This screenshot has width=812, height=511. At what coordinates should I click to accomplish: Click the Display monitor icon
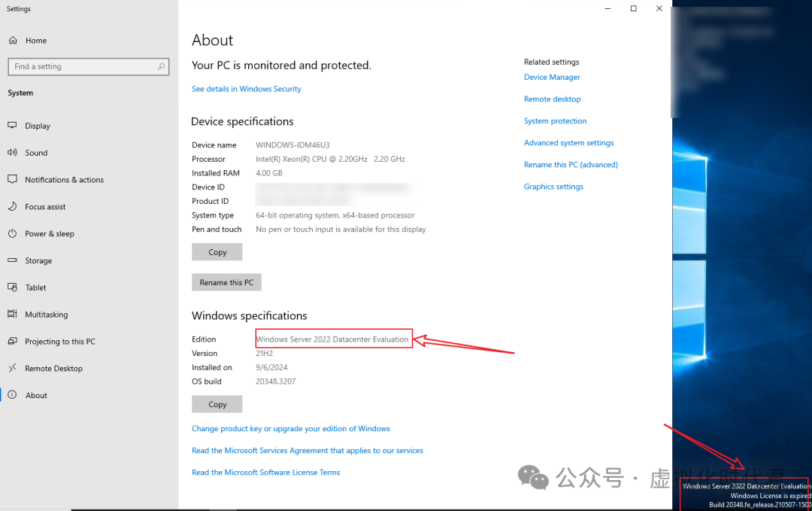point(13,126)
